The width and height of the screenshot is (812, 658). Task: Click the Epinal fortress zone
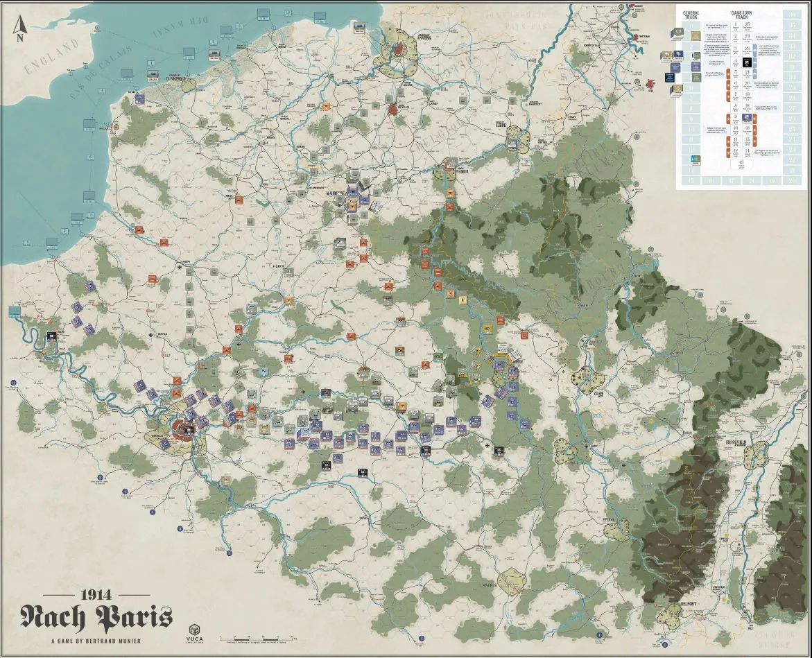(x=616, y=530)
